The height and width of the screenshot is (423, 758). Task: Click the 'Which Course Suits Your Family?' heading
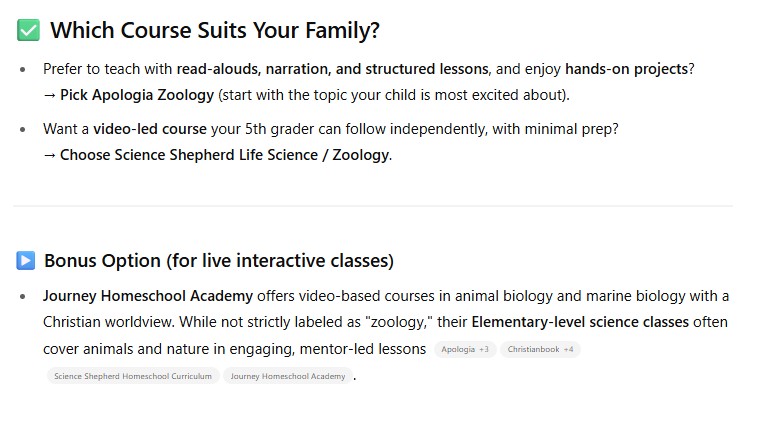[x=214, y=30]
